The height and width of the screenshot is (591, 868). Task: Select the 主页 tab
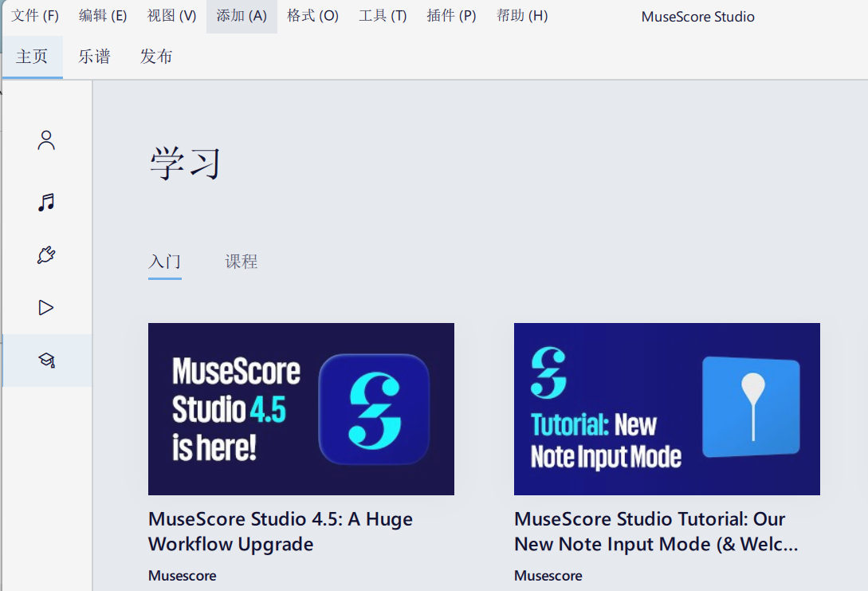[x=32, y=57]
